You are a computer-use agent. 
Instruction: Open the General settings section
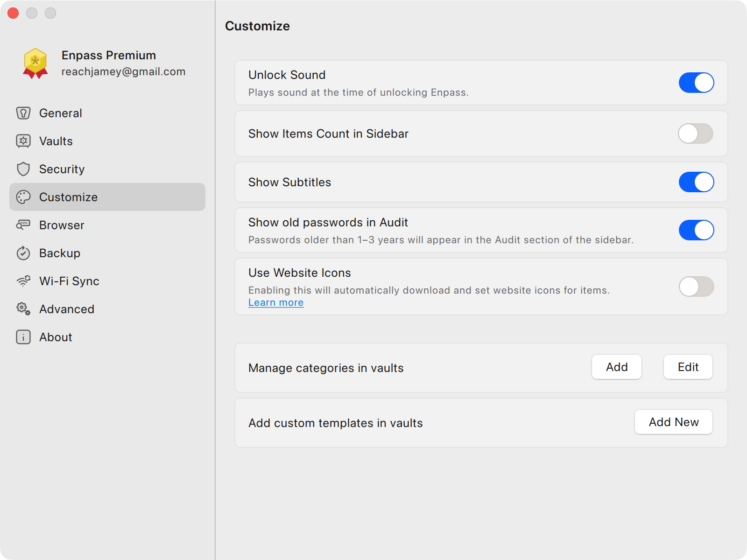tap(107, 113)
